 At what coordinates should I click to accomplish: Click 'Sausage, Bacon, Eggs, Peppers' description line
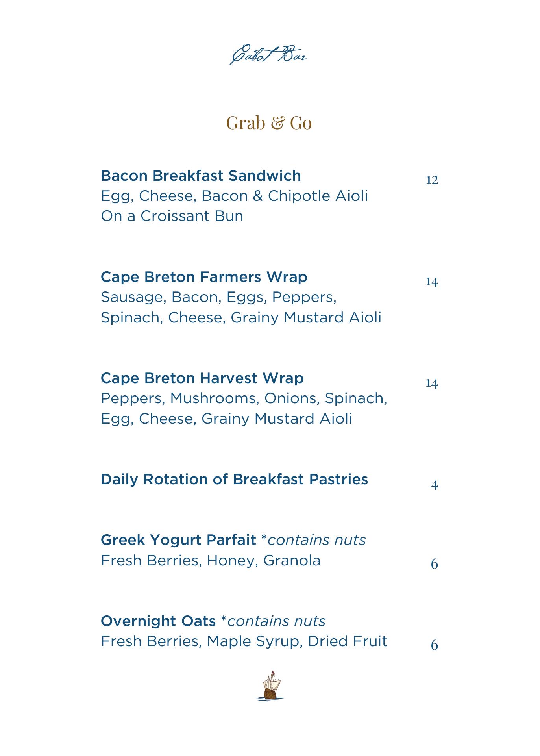[218, 297]
